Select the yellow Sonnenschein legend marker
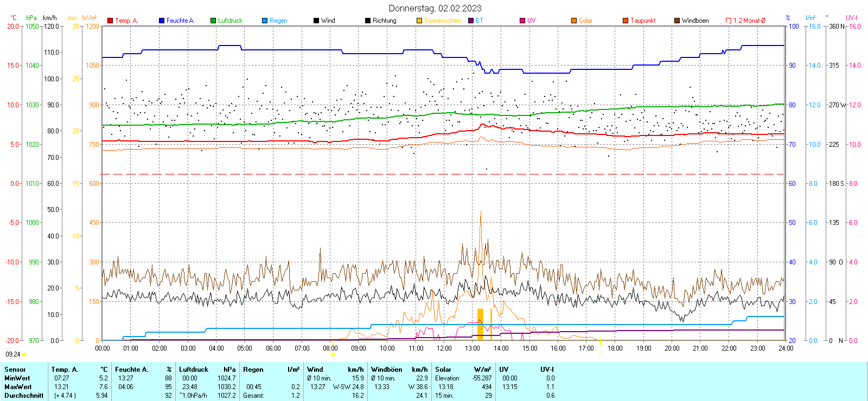This screenshot has height=401, width=868. (419, 21)
